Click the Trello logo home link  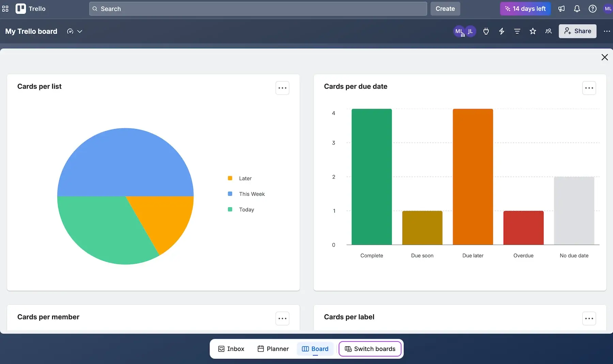click(x=31, y=9)
